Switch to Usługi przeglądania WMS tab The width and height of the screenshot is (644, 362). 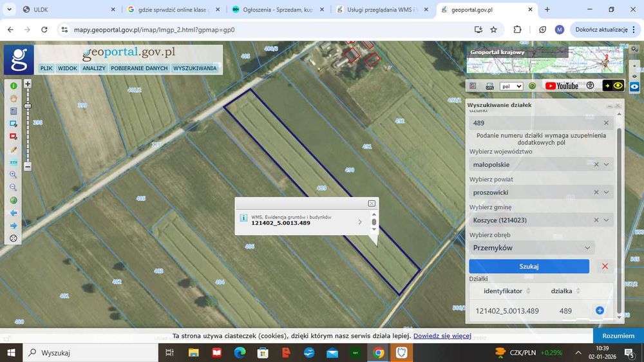(x=382, y=10)
